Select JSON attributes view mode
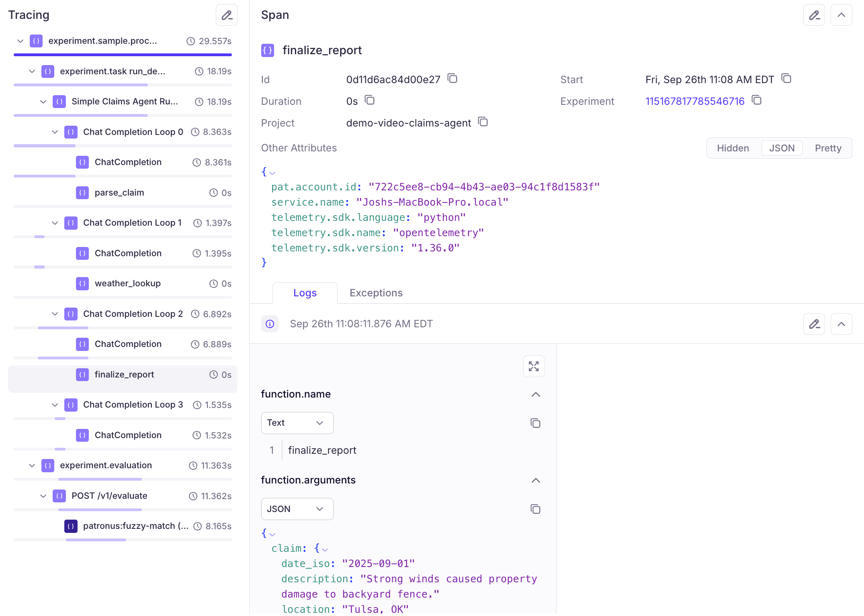Image resolution: width=864 pixels, height=616 pixels. [782, 148]
